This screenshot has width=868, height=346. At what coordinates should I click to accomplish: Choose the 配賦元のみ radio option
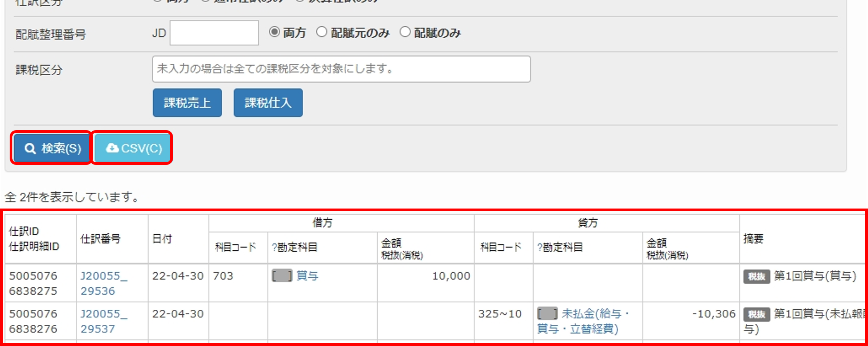point(322,32)
